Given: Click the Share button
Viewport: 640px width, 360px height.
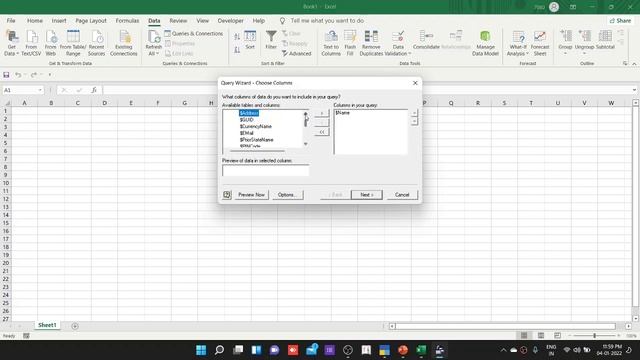Looking at the screenshot, I should (x=620, y=20).
